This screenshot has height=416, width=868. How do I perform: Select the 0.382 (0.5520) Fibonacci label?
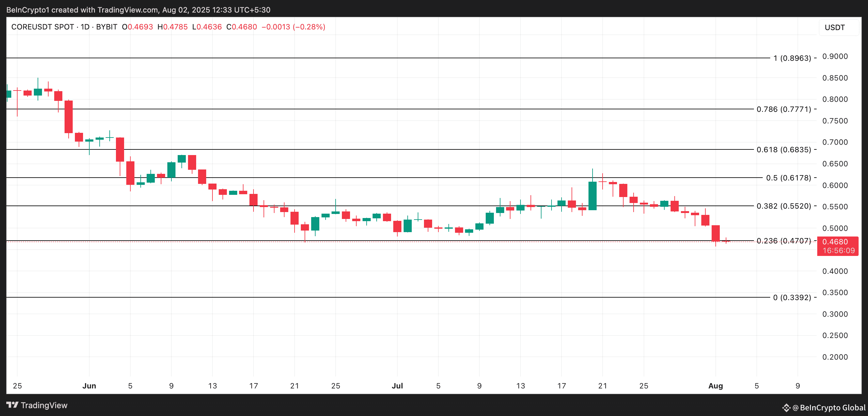pyautogui.click(x=784, y=206)
